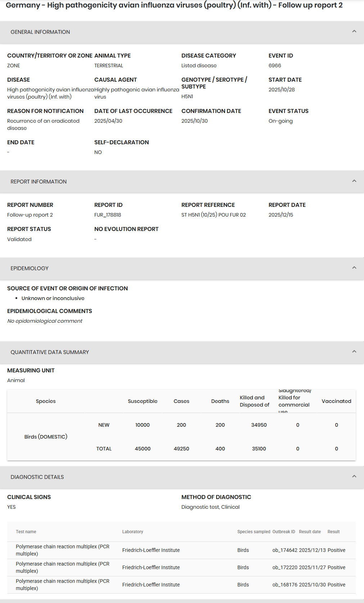
Task: Click the REPORT INFORMATION header label
Action: coord(38,182)
